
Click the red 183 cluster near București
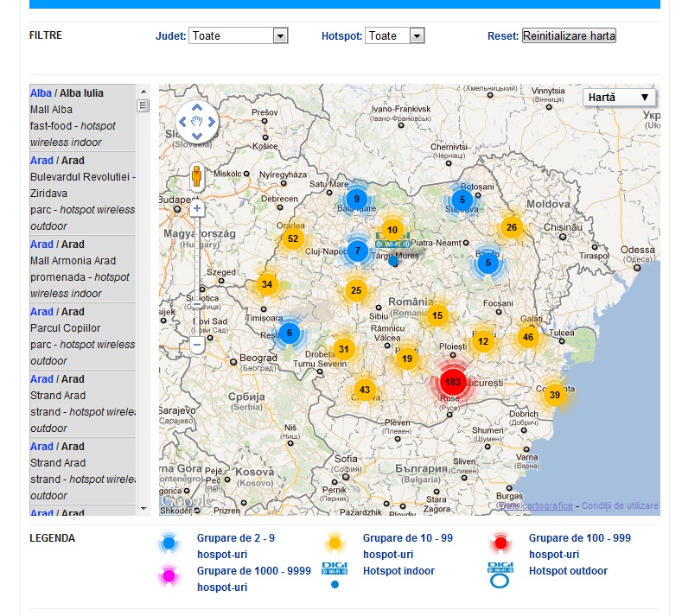(x=453, y=382)
